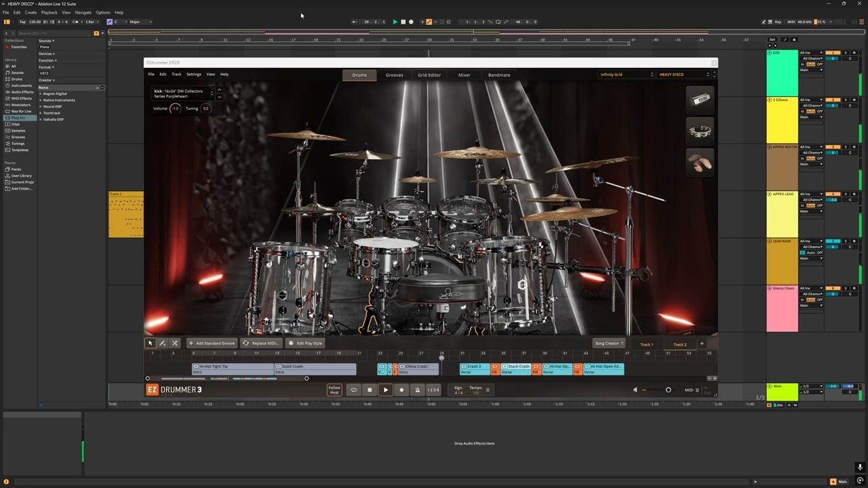
Task: Select the arrow pointer tool in EZdrummer
Action: 151,343
